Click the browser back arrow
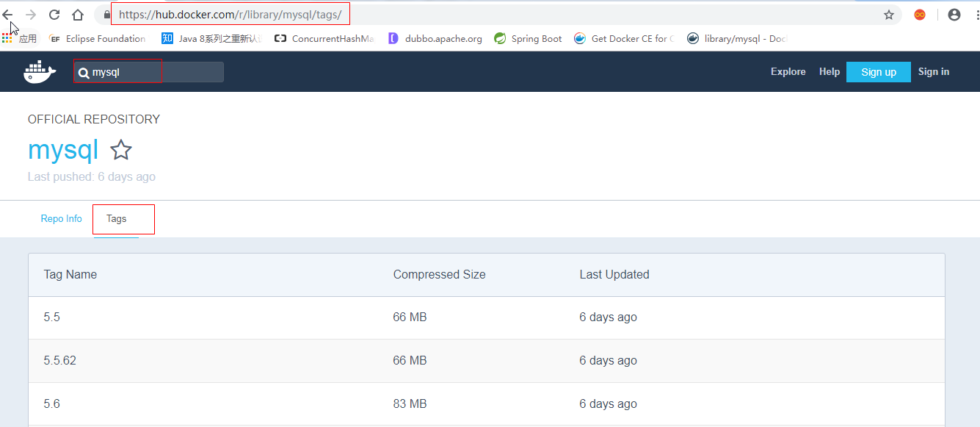 [7, 14]
